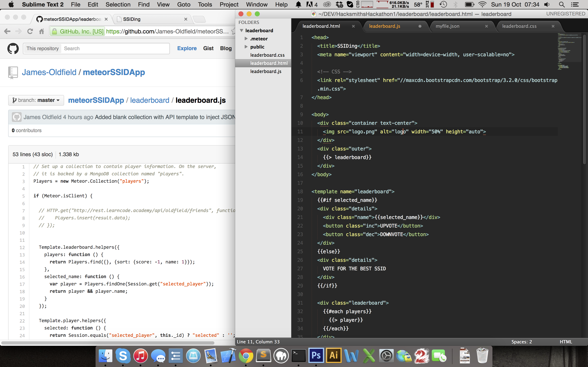The image size is (588, 367).
Task: Click the browser home icon
Action: pyautogui.click(x=42, y=31)
